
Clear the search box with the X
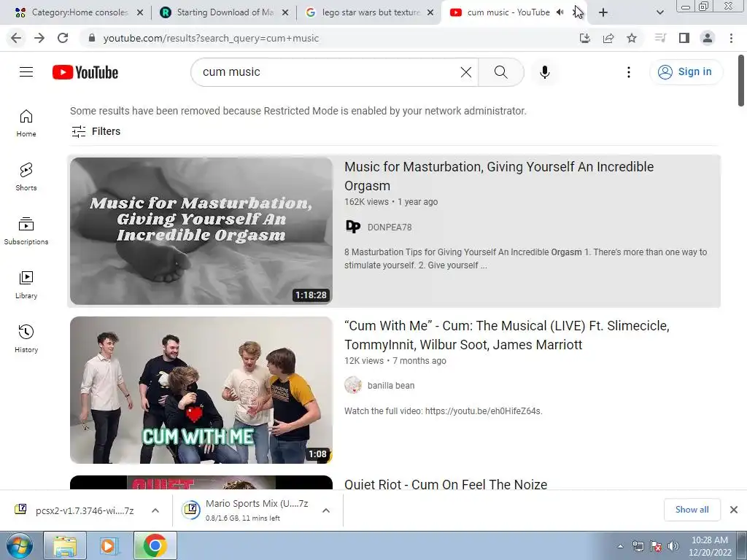click(466, 72)
